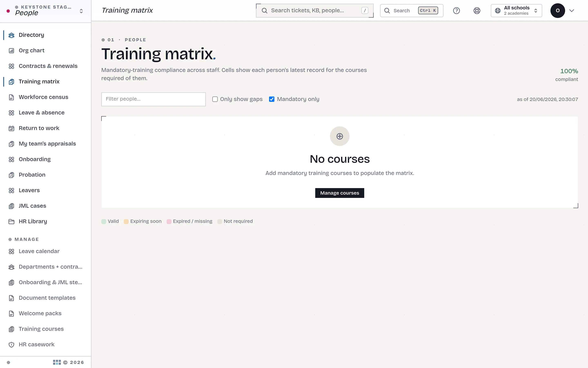Open the All schools academy dropdown

(x=516, y=11)
